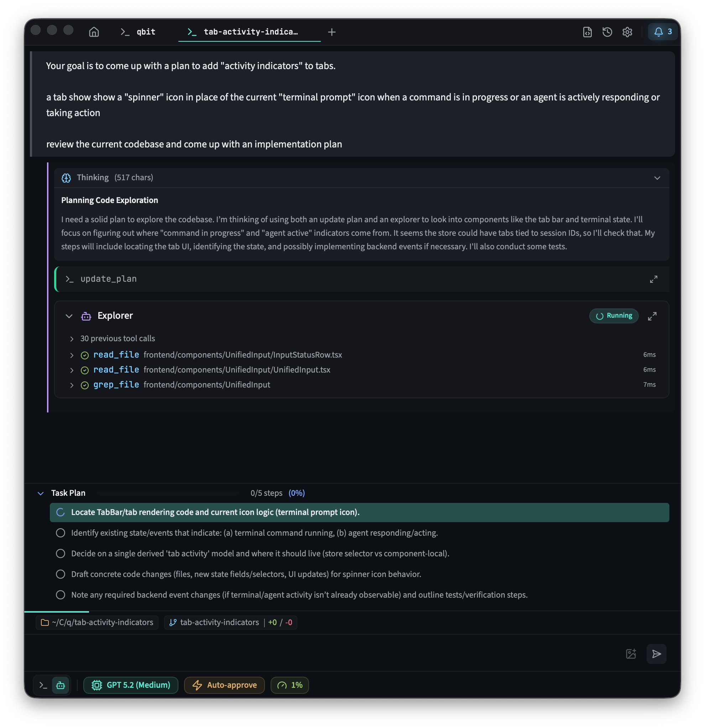Viewport: 705px width, 728px height.
Task: Expand grep_file UnifiedInput row
Action: click(72, 385)
